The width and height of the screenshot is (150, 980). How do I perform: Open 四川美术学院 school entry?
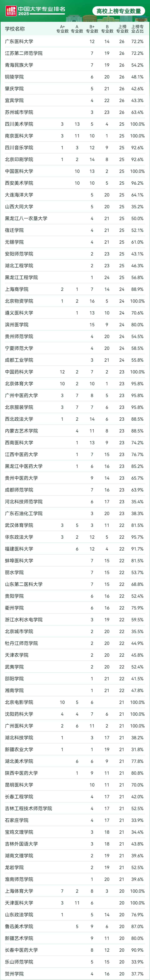pyautogui.click(x=19, y=124)
